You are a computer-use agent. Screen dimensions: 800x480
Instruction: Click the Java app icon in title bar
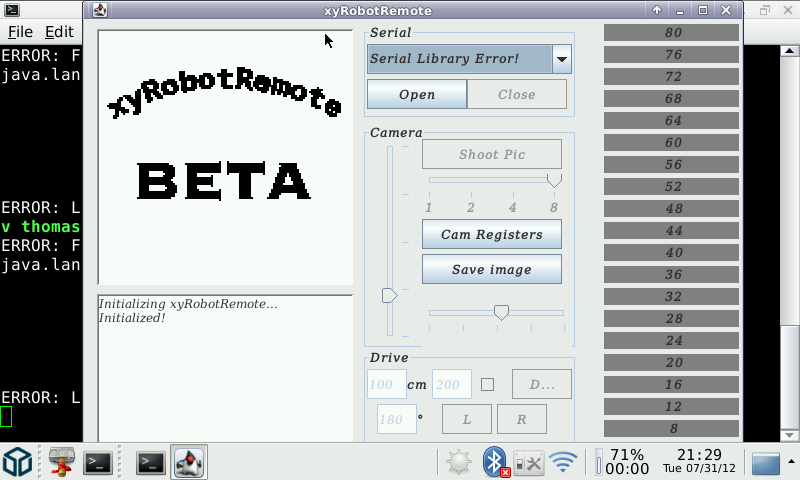[x=100, y=10]
